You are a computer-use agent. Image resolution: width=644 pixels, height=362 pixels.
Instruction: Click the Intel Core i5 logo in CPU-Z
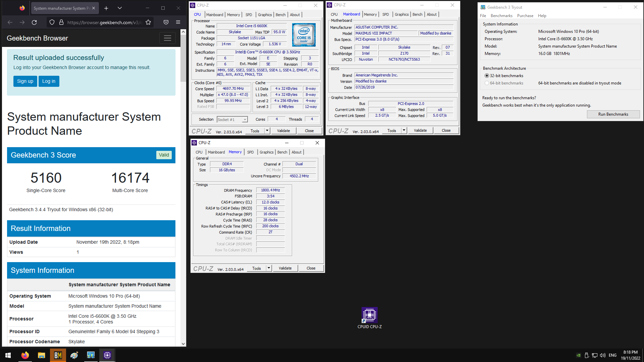304,35
